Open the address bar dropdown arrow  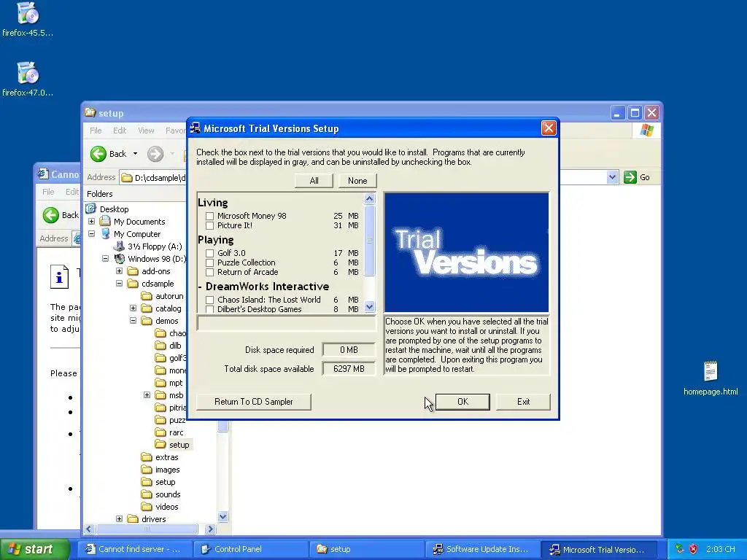(x=612, y=177)
